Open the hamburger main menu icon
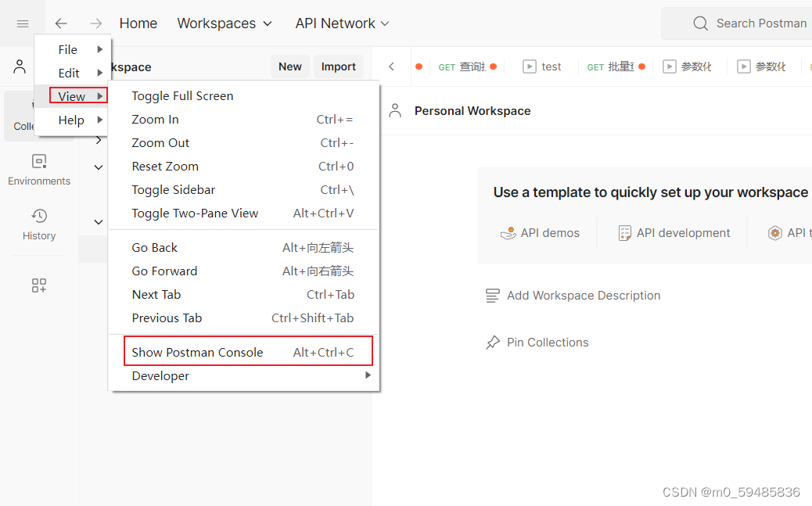 [x=22, y=23]
